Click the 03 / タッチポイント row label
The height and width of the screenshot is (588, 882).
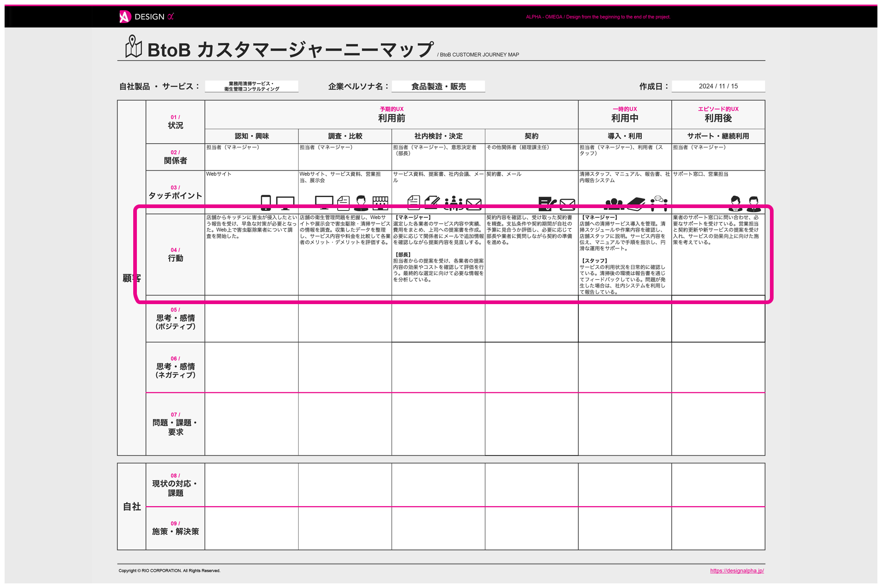175,192
